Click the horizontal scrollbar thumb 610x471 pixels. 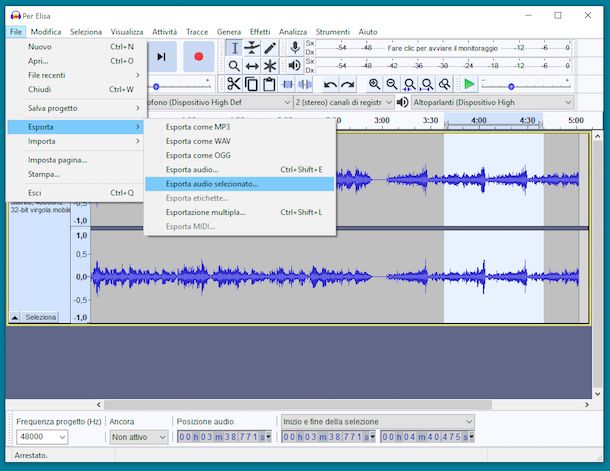pos(298,405)
